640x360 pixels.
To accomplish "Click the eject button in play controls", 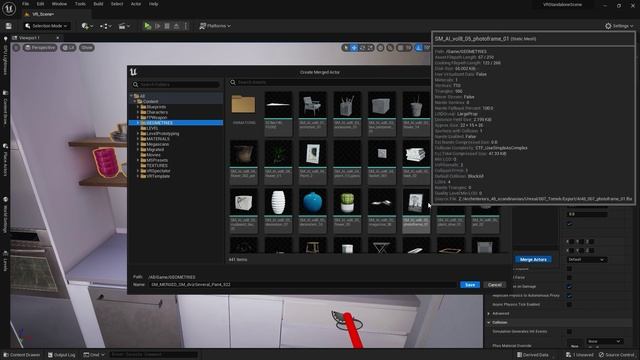I will 176,26.
